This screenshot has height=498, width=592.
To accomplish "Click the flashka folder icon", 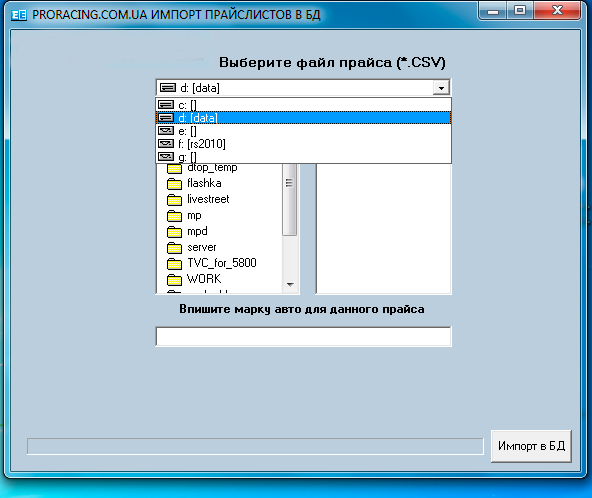I will [x=174, y=184].
